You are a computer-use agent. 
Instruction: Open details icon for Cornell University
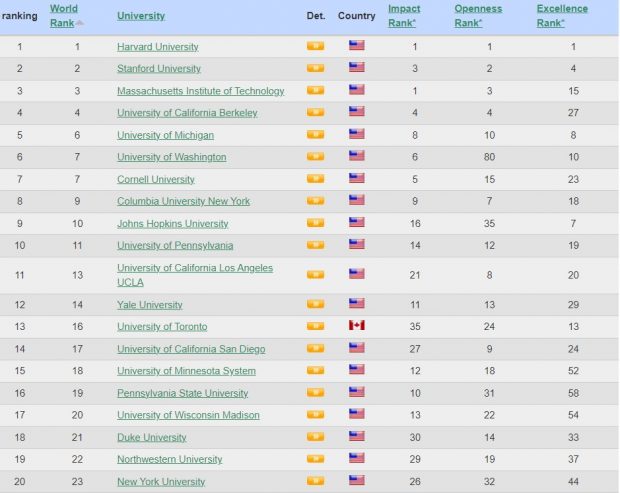click(x=315, y=179)
